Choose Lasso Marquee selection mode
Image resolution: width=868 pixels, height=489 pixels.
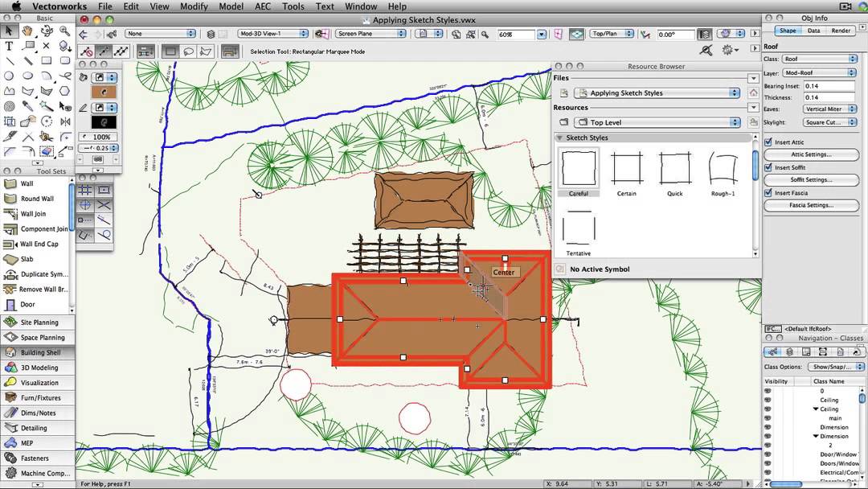pyautogui.click(x=188, y=51)
